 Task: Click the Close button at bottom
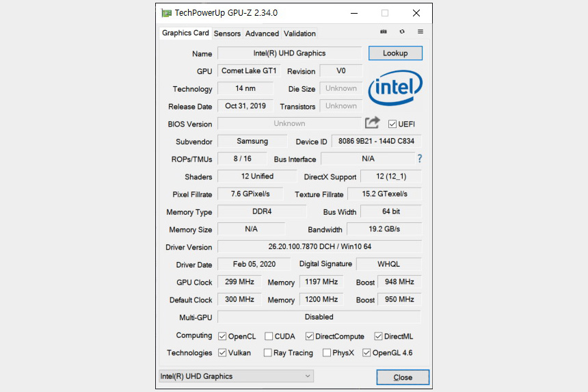pos(403,378)
